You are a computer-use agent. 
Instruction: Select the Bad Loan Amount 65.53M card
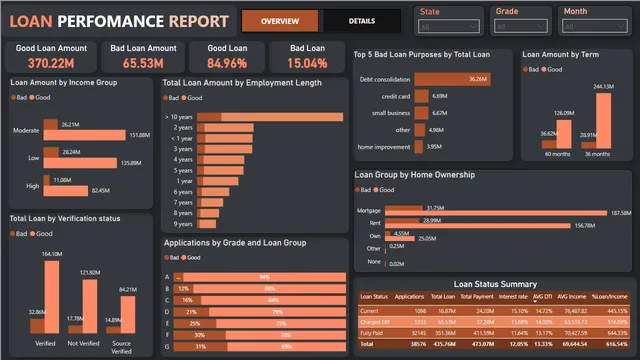point(143,57)
